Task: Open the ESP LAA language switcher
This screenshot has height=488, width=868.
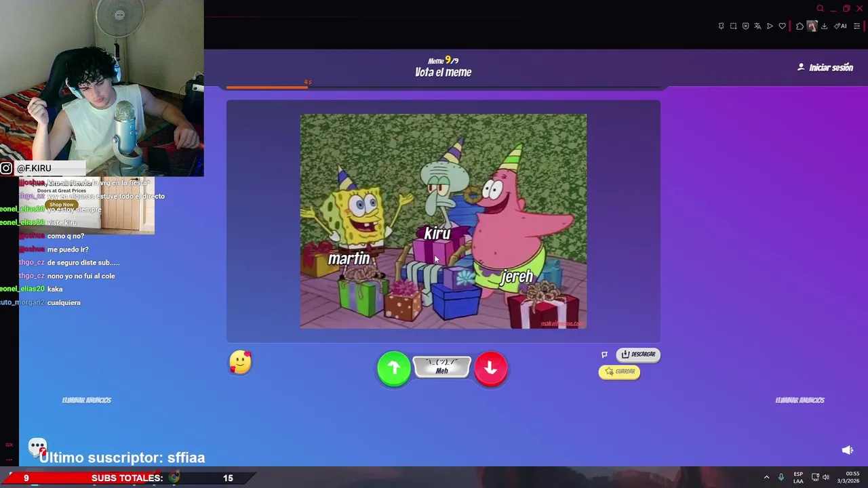Action: 798,477
